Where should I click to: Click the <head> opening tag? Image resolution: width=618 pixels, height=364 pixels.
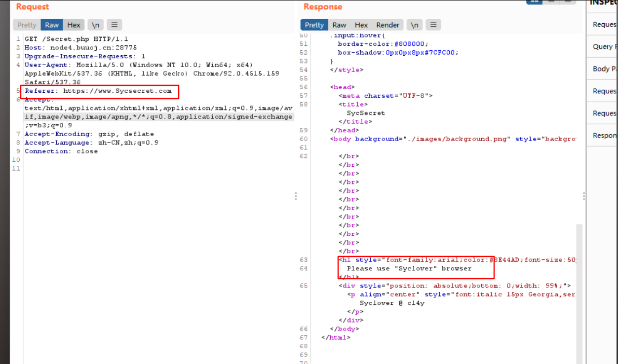coord(343,87)
